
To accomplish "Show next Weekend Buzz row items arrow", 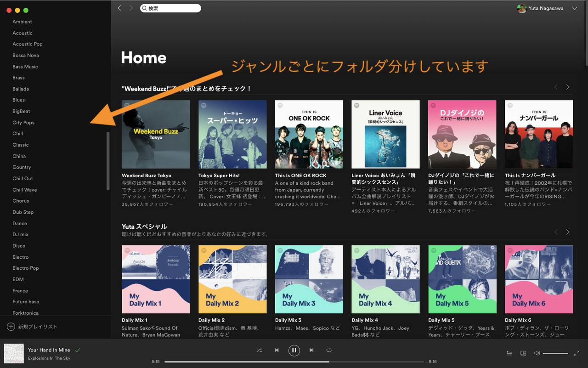I will click(x=568, y=87).
